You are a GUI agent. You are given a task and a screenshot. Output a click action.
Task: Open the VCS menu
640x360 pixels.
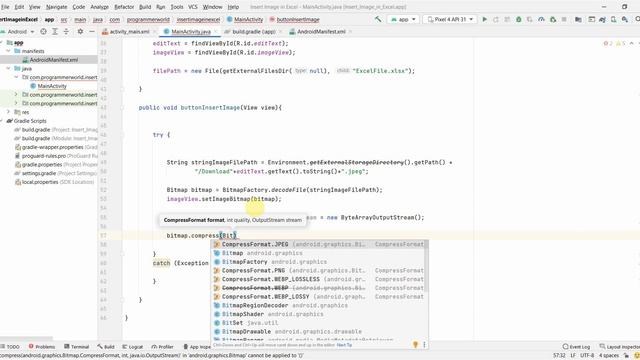pyautogui.click(x=193, y=7)
